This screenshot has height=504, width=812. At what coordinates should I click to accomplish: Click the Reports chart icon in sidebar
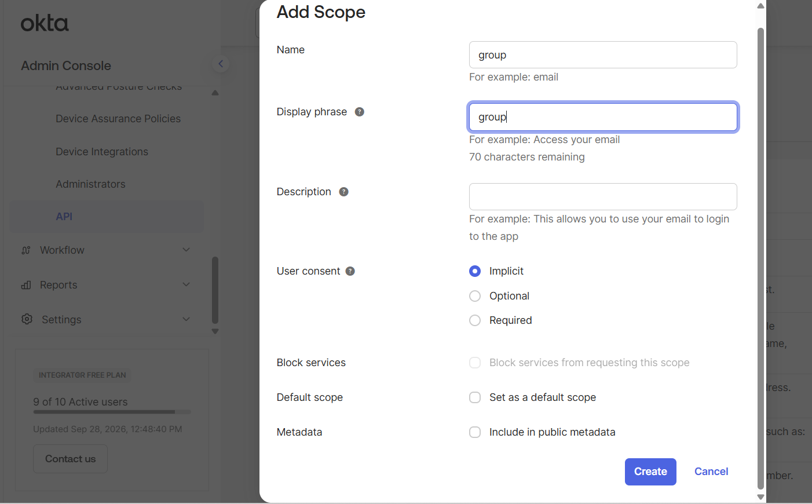(x=26, y=285)
